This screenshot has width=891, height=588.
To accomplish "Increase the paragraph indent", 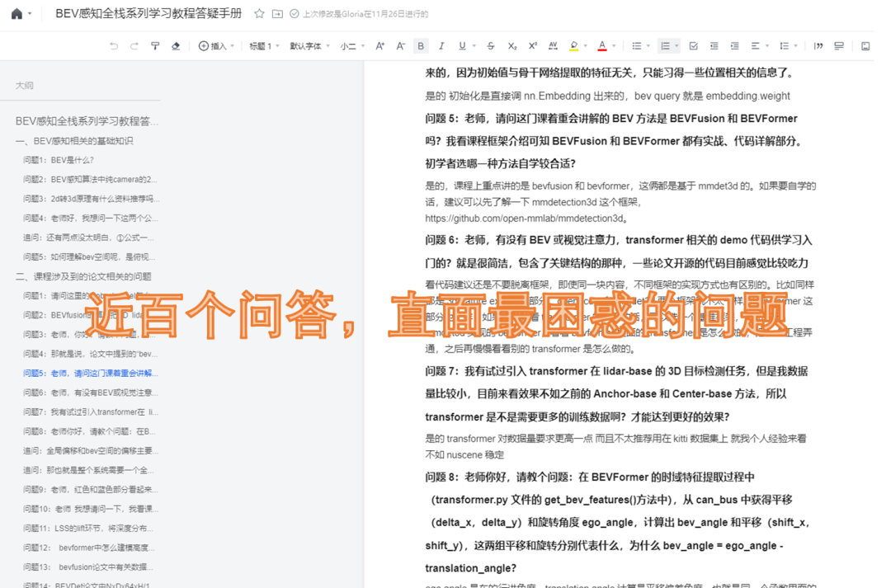I will (x=735, y=46).
